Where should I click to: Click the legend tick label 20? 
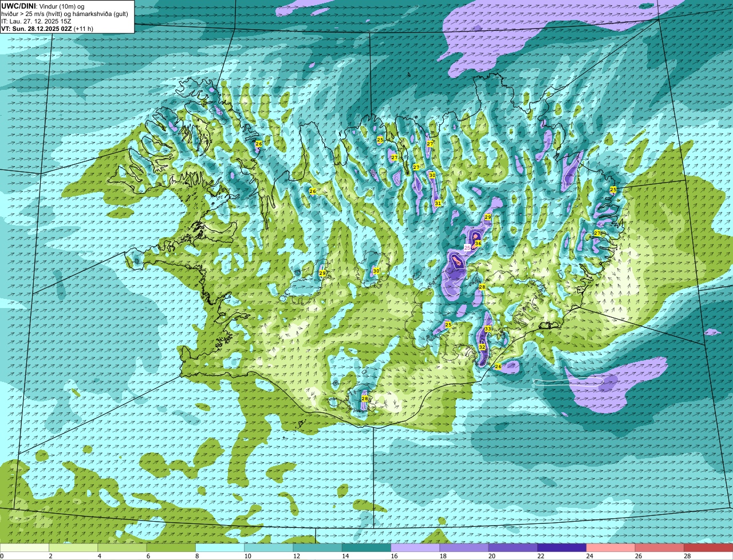492,556
